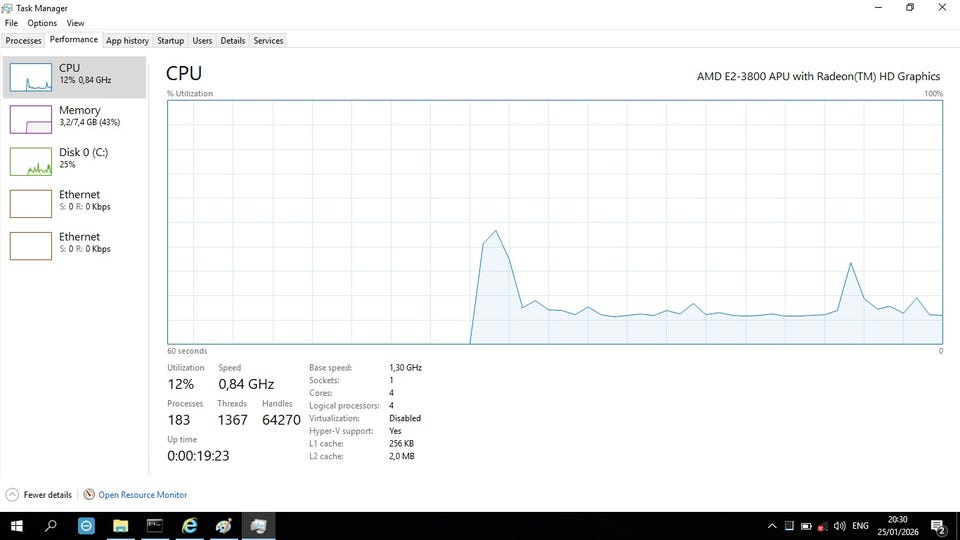Click the L1 cache value 256 KB
The width and height of the screenshot is (960, 540).
click(401, 443)
